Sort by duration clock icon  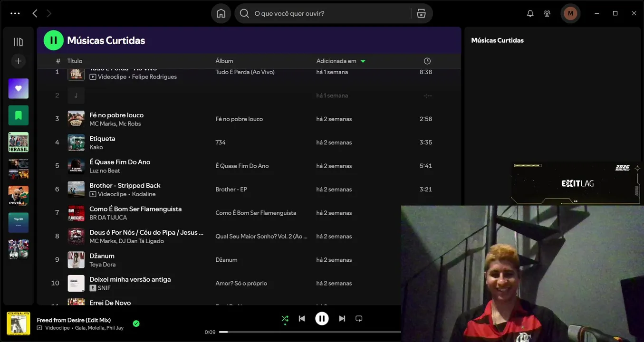click(427, 61)
